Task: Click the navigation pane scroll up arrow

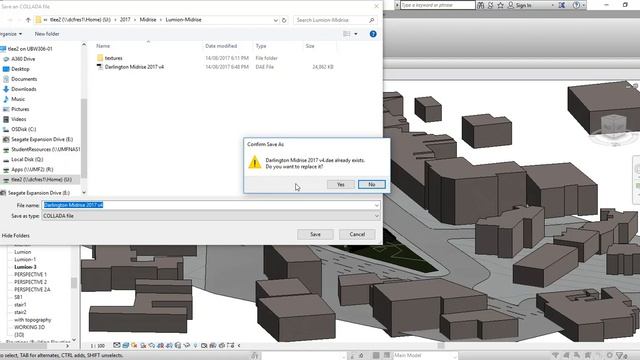Action: (84, 44)
